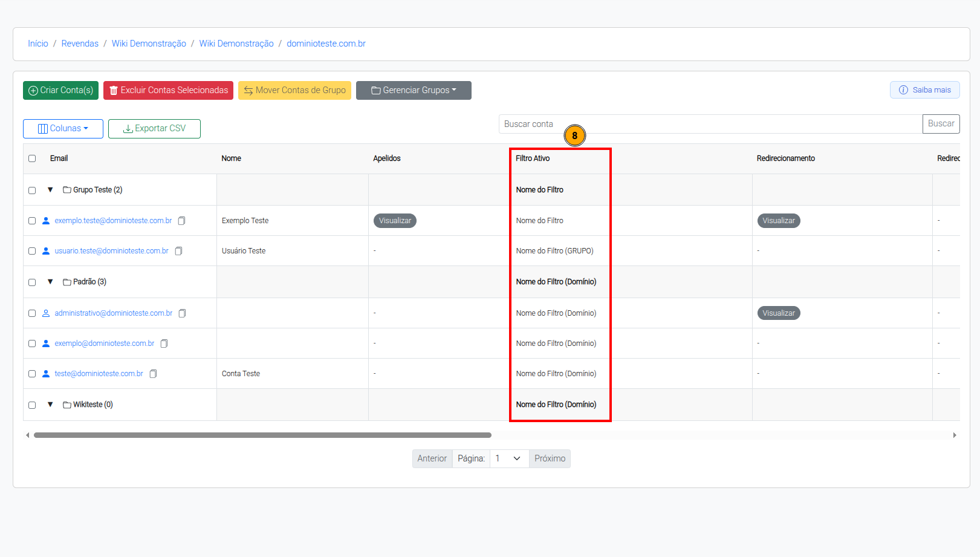Collapse the Padrão group arrow
Screen dimensions: 980x557
click(x=50, y=282)
